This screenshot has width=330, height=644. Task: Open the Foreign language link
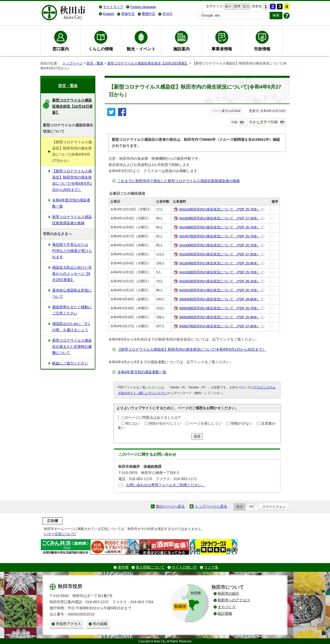(x=143, y=7)
